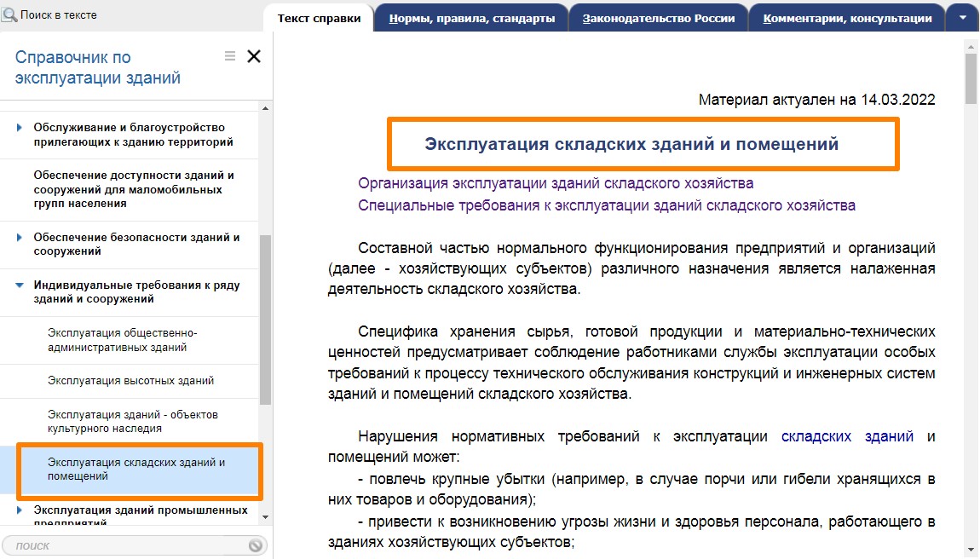This screenshot has width=980, height=559.
Task: Follow link Организация эксплуатации зданий складского хозяйства
Action: pos(556,183)
